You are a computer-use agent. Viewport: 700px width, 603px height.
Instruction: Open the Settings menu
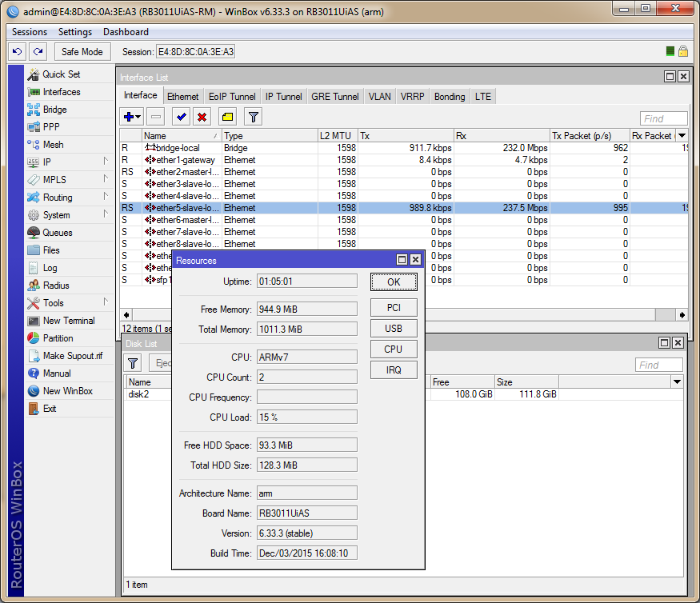tap(75, 32)
